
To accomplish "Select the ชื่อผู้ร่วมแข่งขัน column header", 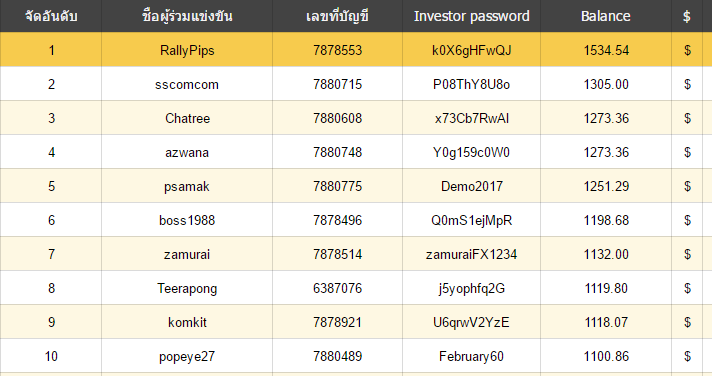I will click(x=187, y=16).
